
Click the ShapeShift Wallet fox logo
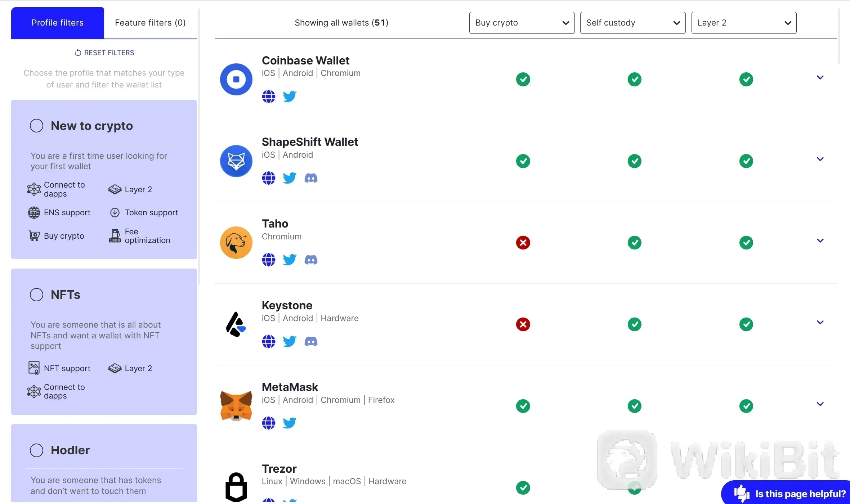click(236, 161)
